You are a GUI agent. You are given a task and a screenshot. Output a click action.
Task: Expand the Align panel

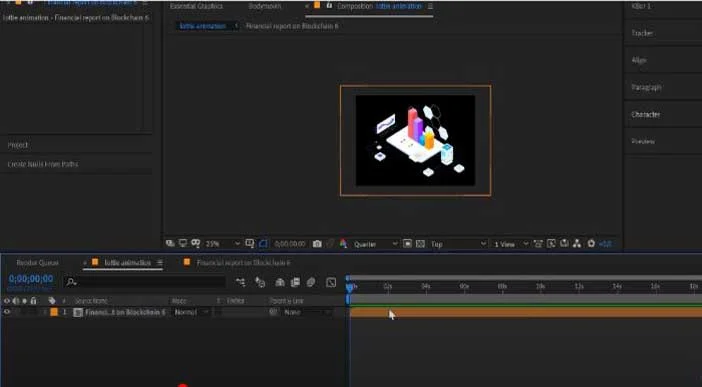coord(639,60)
